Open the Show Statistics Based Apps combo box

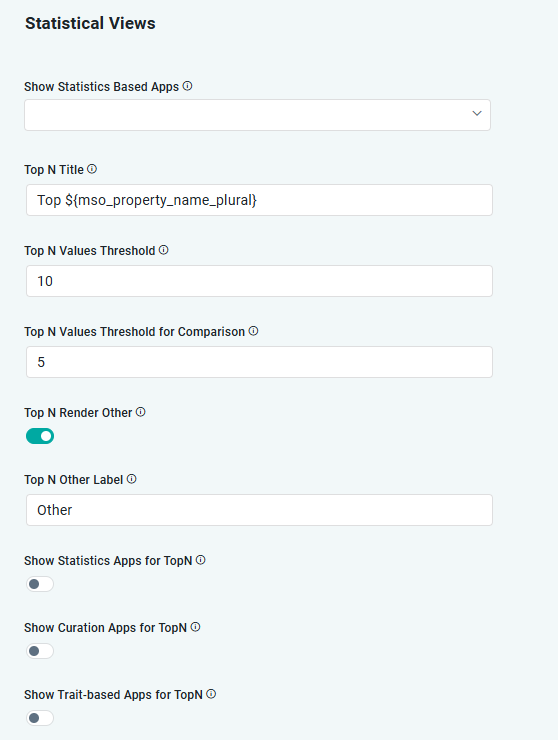click(257, 115)
